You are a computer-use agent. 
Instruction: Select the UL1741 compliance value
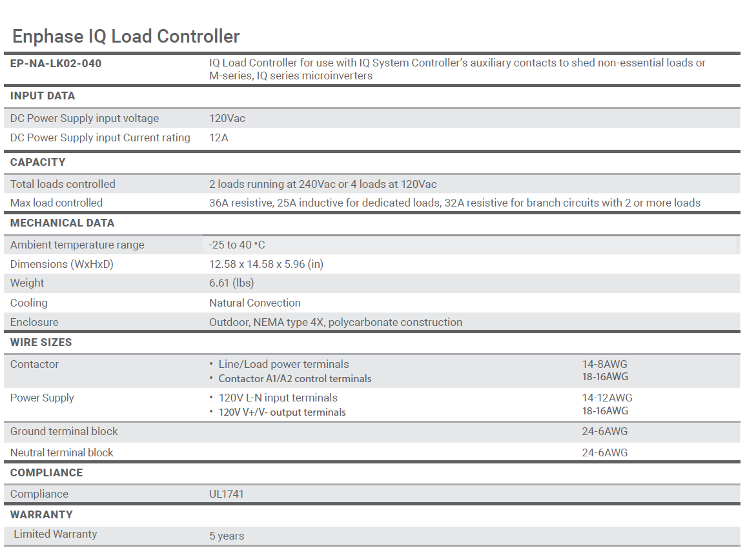[x=227, y=494]
